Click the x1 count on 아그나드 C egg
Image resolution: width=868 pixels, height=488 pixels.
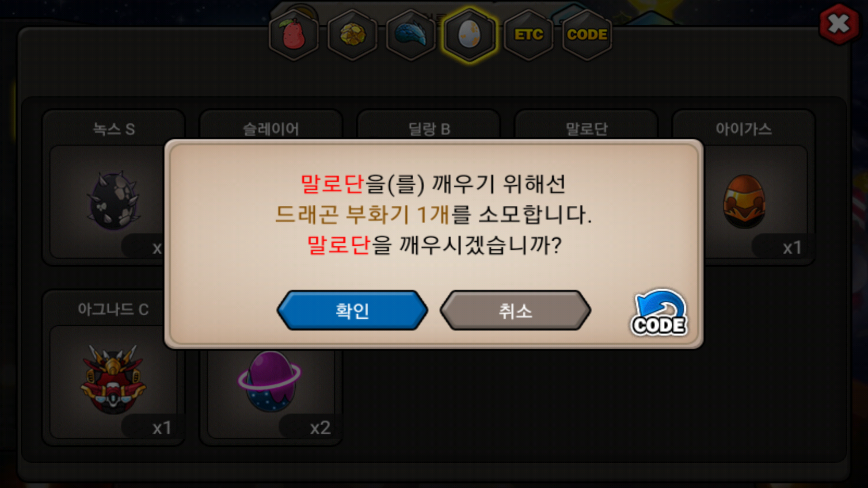(x=162, y=428)
